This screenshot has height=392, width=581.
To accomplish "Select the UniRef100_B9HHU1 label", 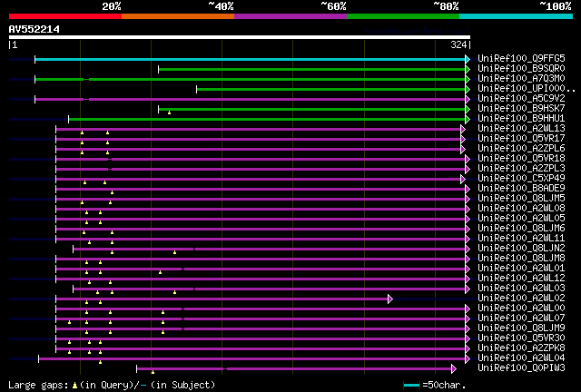I will (x=521, y=118).
